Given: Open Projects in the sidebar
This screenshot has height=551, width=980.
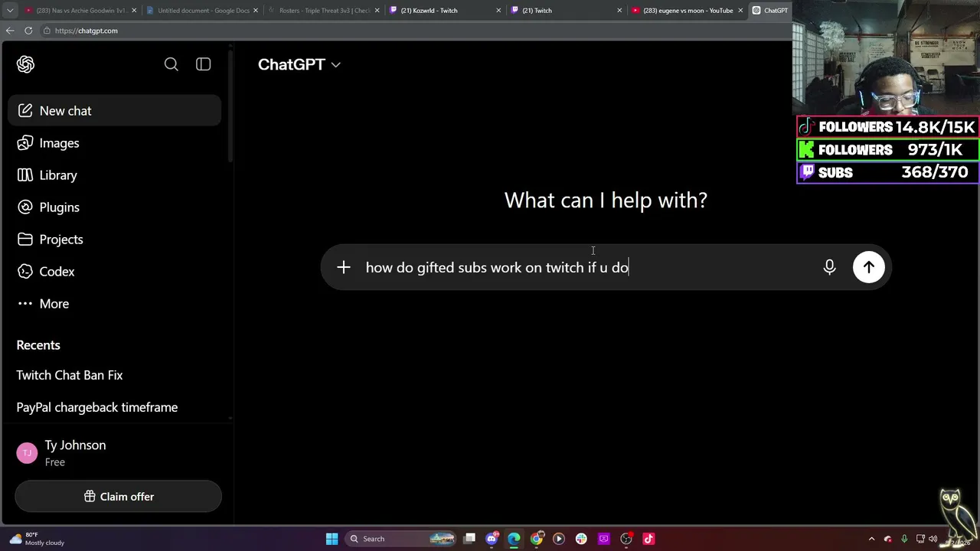Looking at the screenshot, I should (115, 240).
